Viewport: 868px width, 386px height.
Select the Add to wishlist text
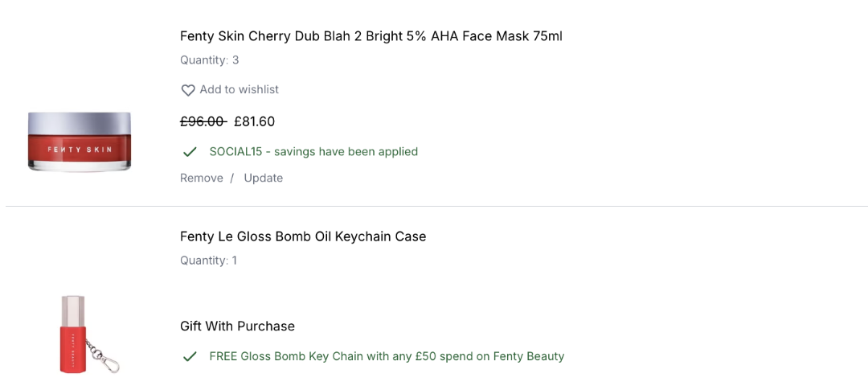coord(240,89)
